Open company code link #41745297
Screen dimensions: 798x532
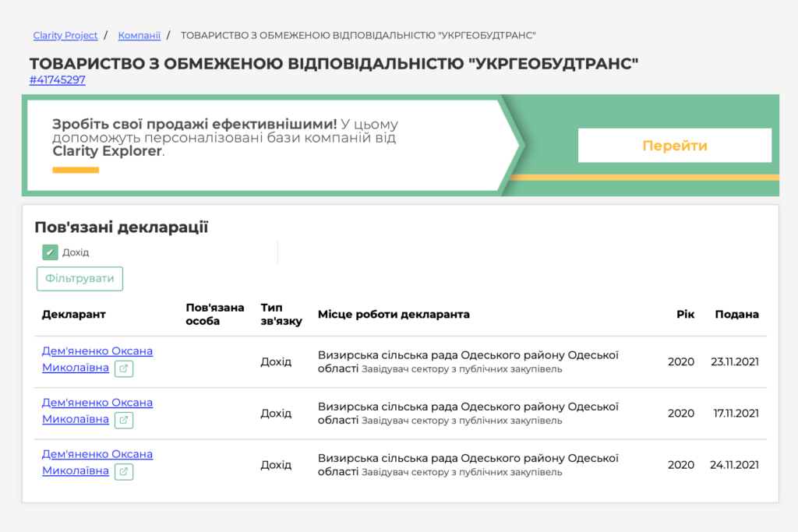pos(58,79)
